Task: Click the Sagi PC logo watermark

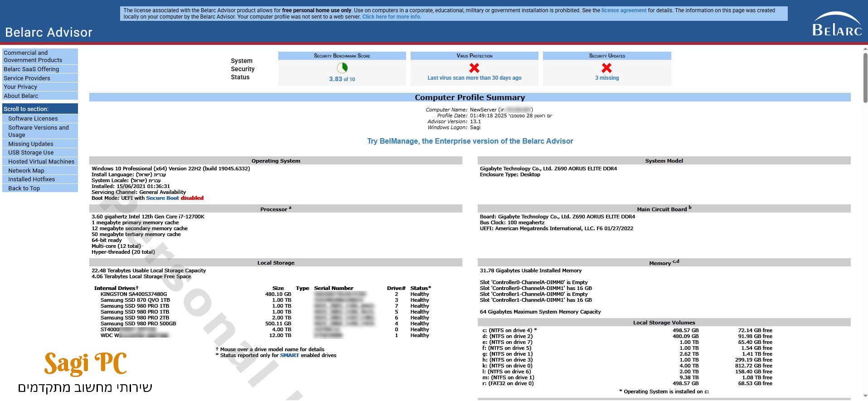Action: click(x=85, y=364)
